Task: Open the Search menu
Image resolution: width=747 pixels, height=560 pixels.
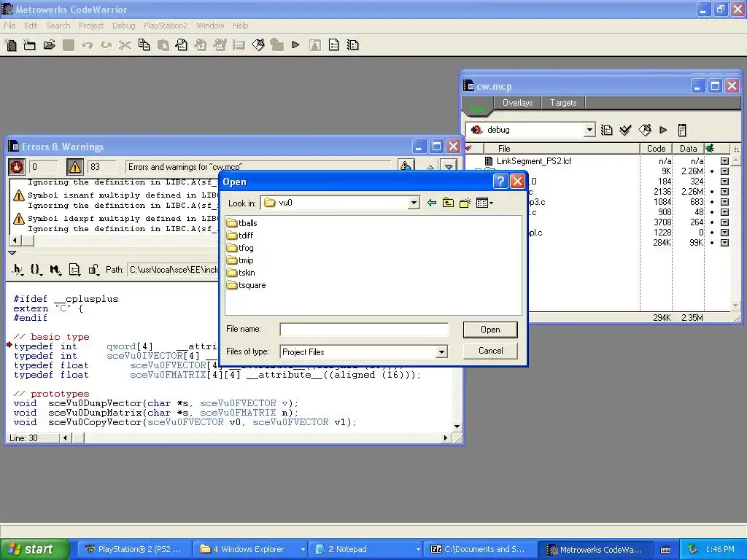Action: point(58,26)
